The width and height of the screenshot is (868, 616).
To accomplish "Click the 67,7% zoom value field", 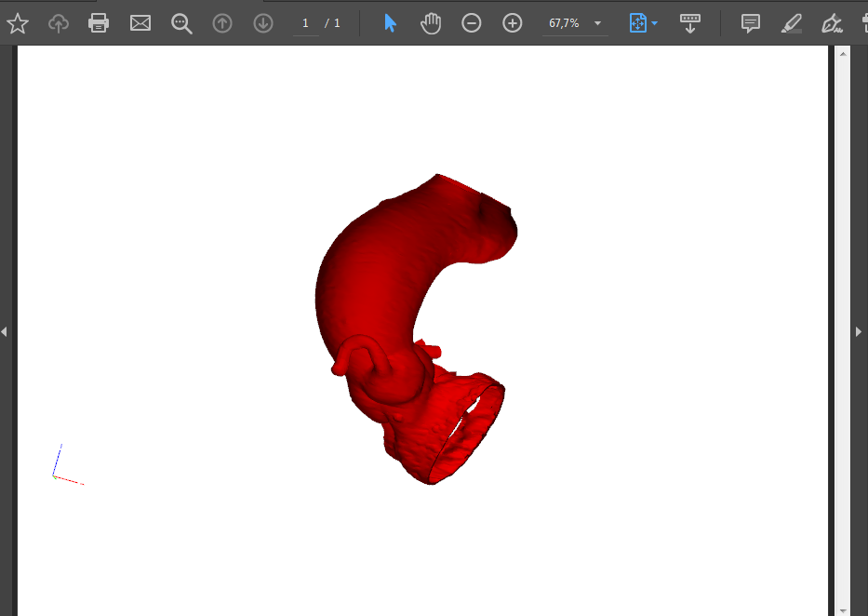I will 564,23.
